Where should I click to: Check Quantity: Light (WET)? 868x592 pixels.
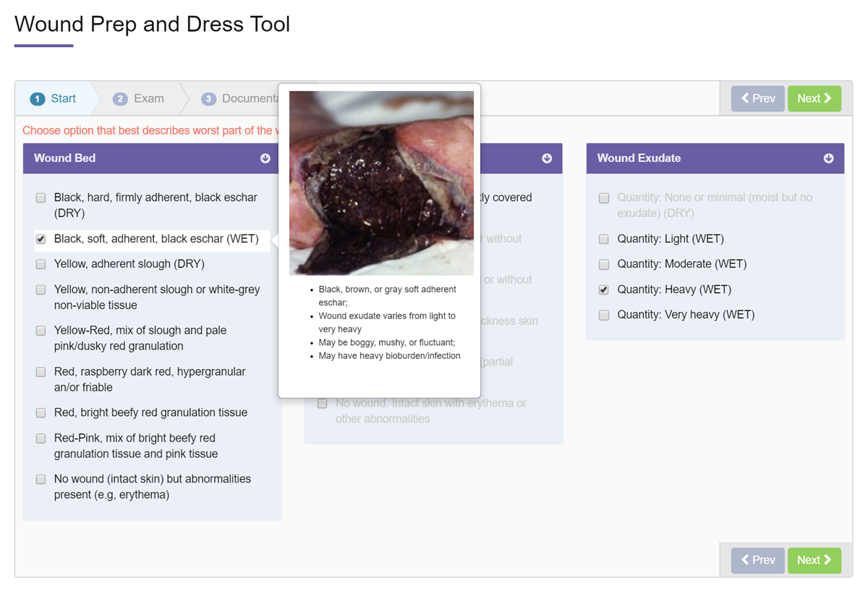click(604, 239)
